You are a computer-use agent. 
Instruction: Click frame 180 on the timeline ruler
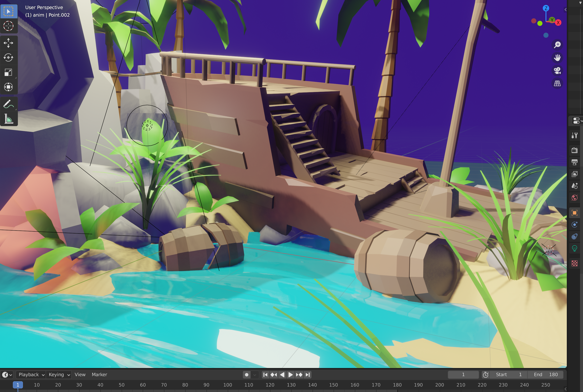(397, 385)
